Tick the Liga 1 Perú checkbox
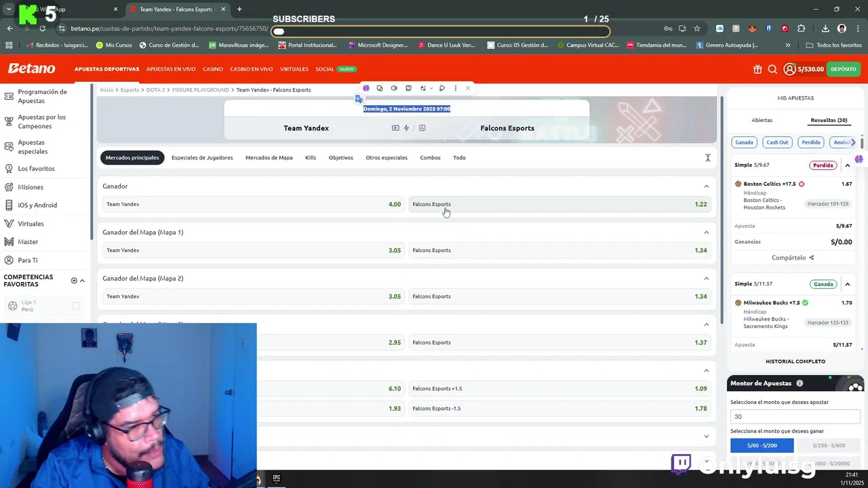 pos(76,306)
